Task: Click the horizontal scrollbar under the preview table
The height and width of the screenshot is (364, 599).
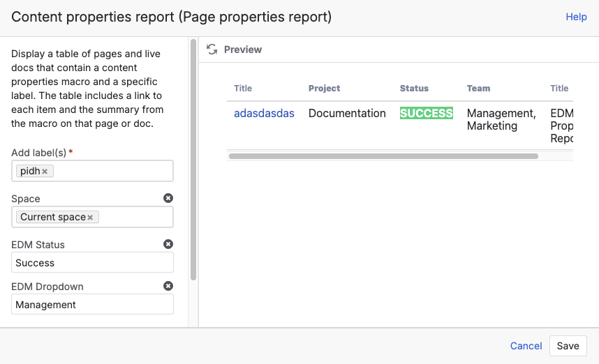Action: [x=383, y=156]
